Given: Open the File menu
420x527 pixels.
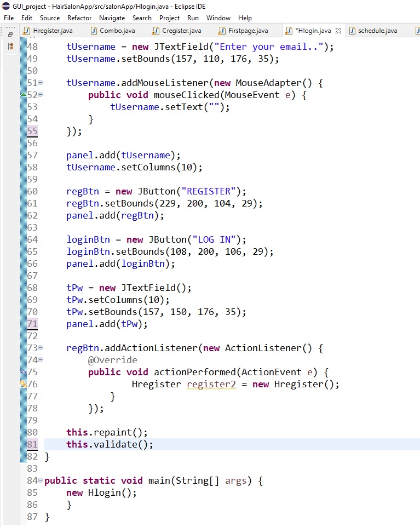Looking at the screenshot, I should 9,18.
